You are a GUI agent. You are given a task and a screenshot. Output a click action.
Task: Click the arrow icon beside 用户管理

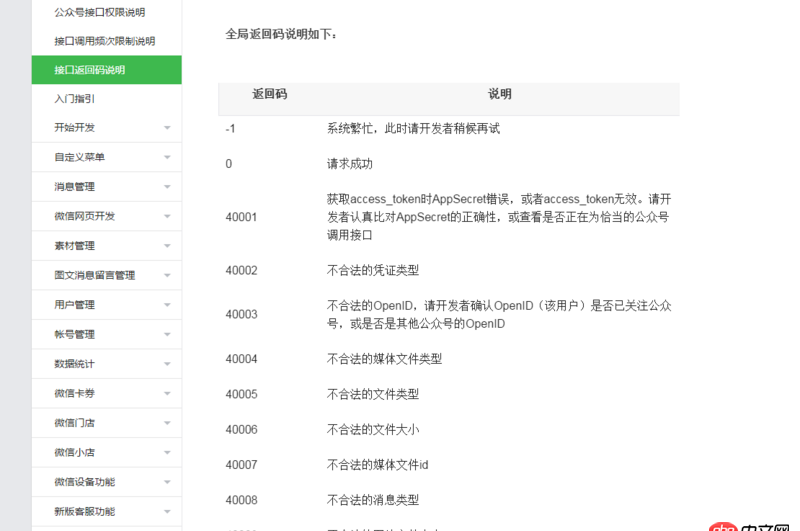[167, 305]
